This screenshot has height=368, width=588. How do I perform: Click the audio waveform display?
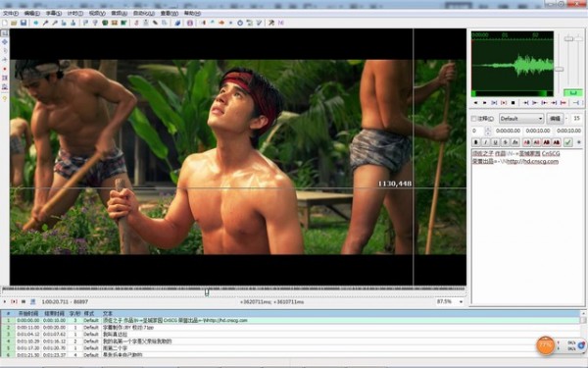tap(513, 64)
